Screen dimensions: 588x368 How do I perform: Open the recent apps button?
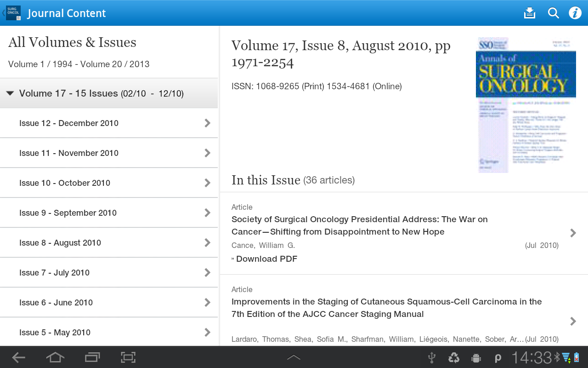click(92, 357)
